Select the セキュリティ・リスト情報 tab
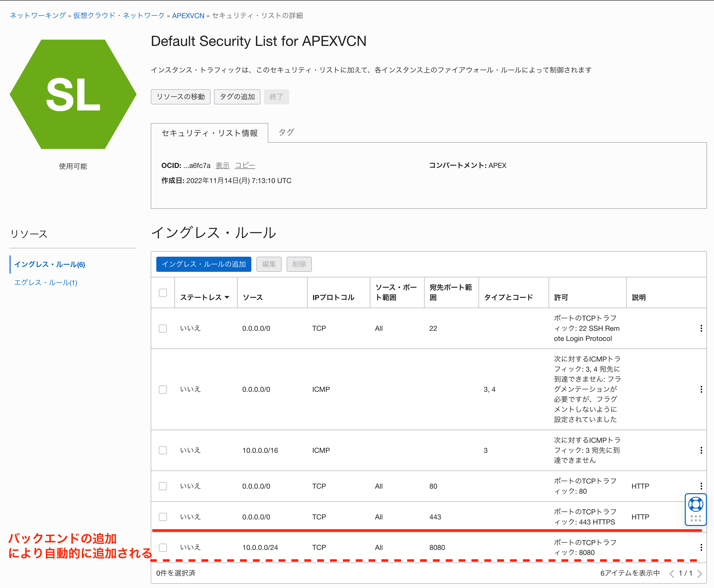Screen dimensions: 714x588 209,133
